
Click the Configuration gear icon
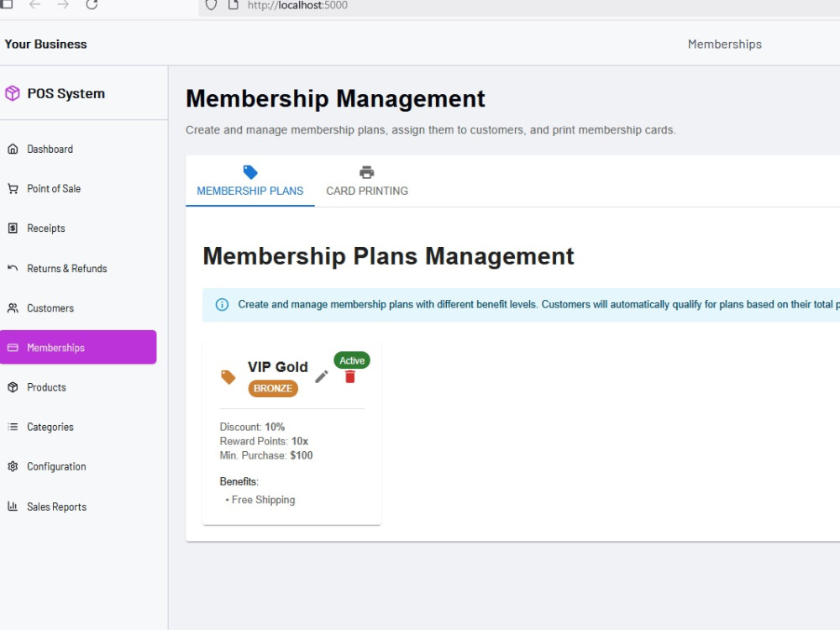pyautogui.click(x=13, y=466)
